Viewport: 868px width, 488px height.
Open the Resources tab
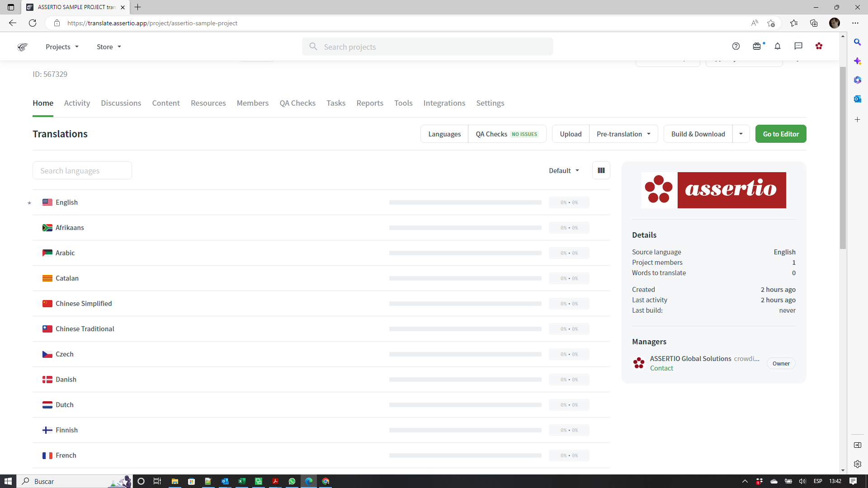click(x=208, y=103)
